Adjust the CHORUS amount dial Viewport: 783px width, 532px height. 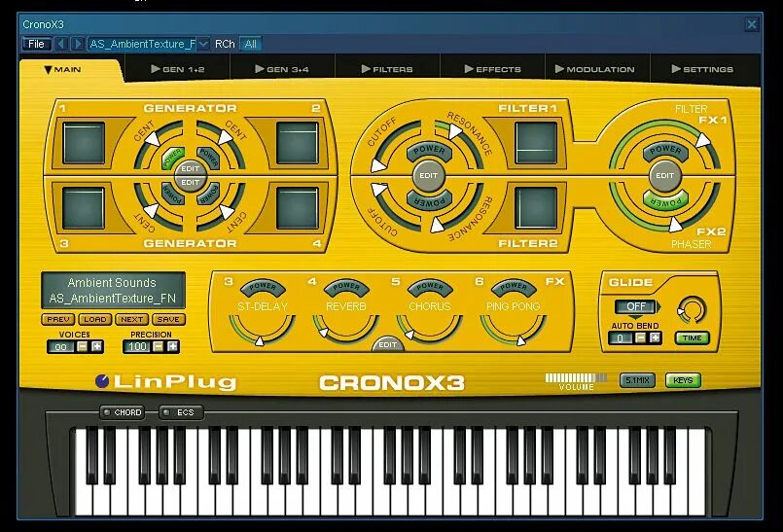coord(430,329)
